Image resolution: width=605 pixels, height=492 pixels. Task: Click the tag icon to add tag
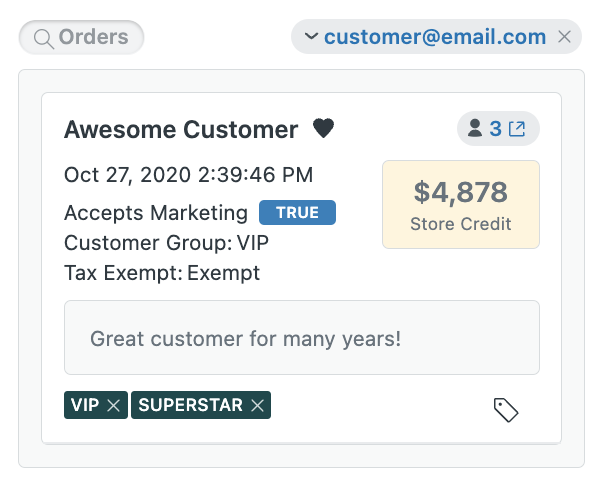tap(506, 410)
